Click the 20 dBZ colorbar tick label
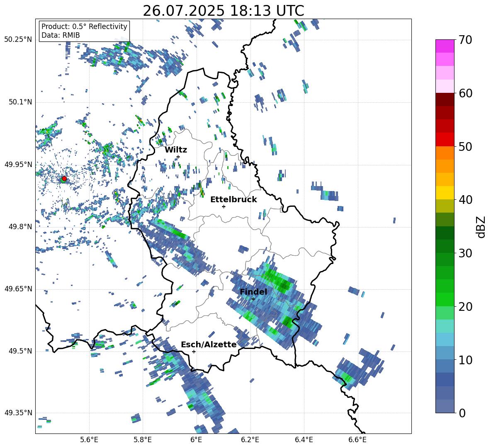Viewport: 491px width, 448px height. point(465,307)
